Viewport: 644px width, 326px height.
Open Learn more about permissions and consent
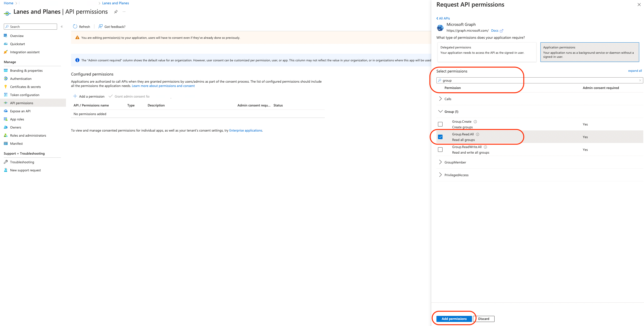[x=163, y=86]
